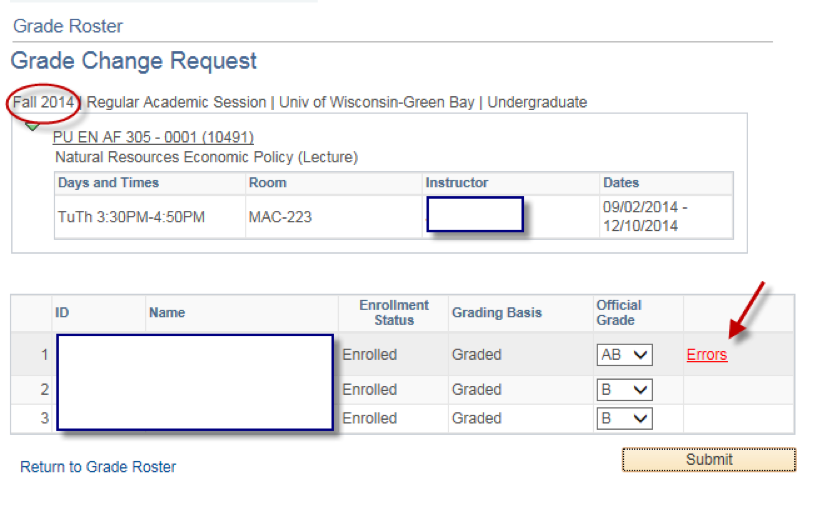Click the Grading Basis column header
Image resolution: width=828 pixels, height=511 pixels.
coord(497,313)
